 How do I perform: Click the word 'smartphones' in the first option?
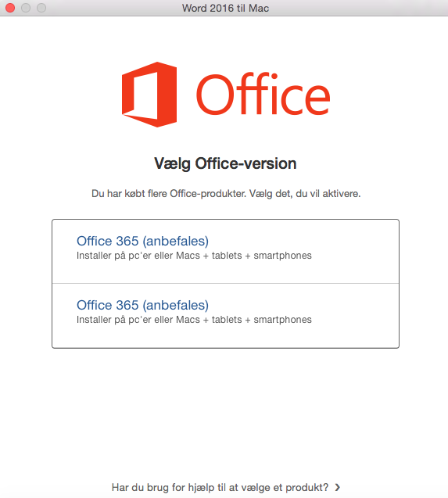coord(283,256)
